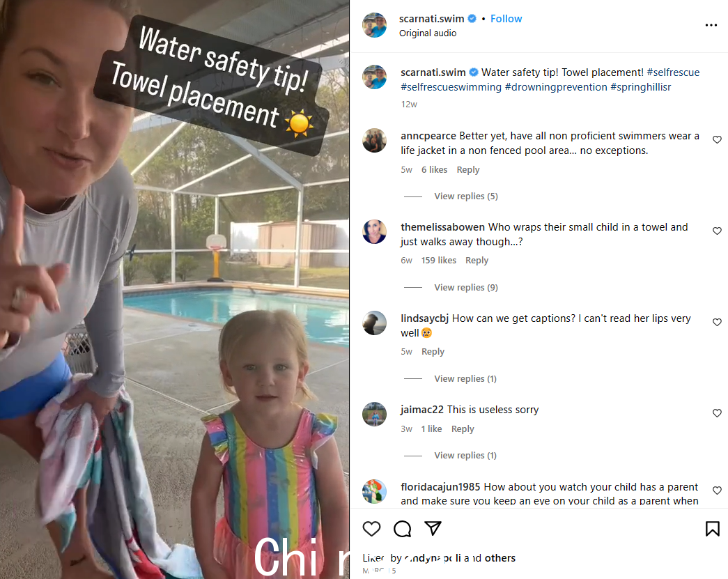Like themelissabowen's comment

717,231
